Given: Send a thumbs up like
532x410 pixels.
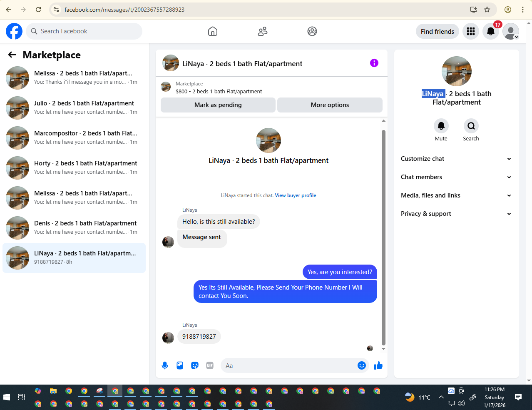Looking at the screenshot, I should (x=378, y=365).
